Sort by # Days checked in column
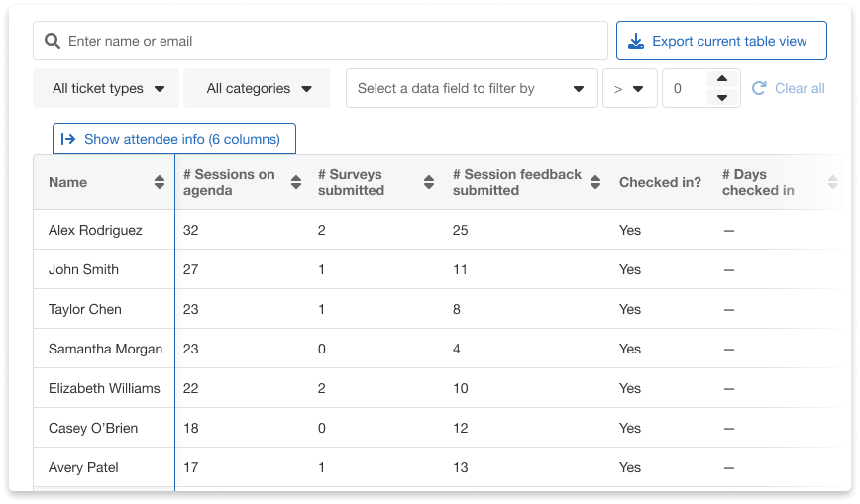The image size is (860, 504). pos(832,182)
